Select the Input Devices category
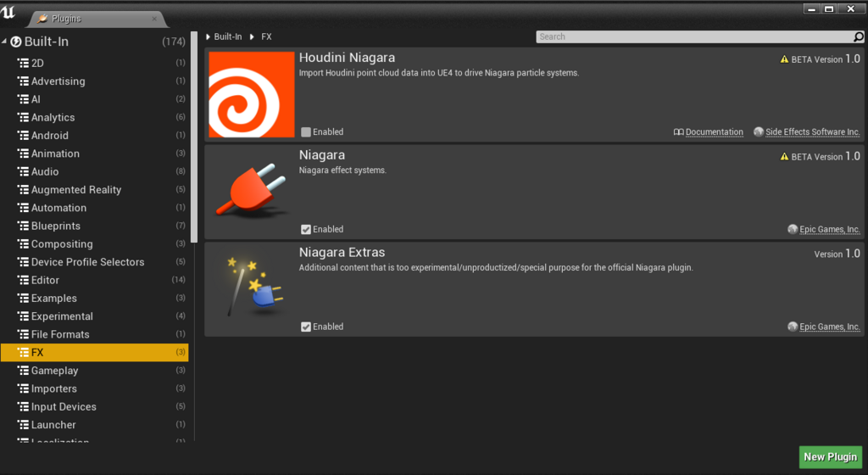Viewport: 868px width, 475px height. tap(95, 407)
